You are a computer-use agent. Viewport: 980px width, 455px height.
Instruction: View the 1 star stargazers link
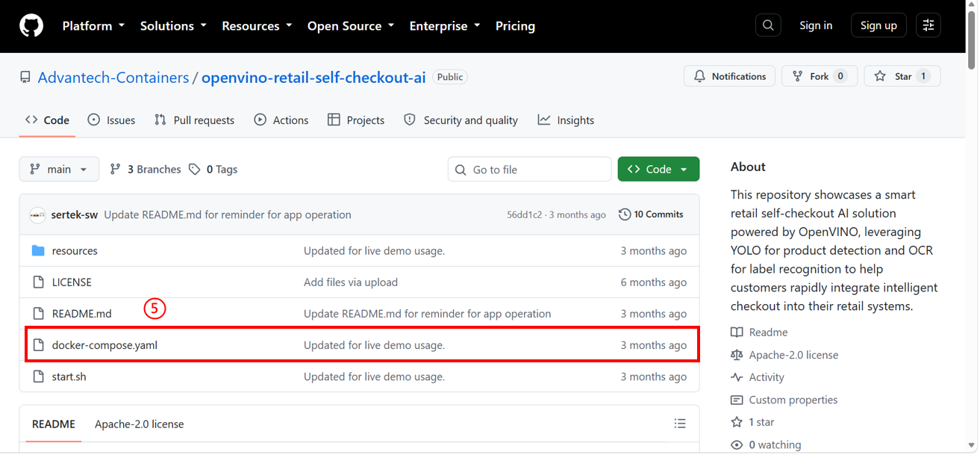752,422
